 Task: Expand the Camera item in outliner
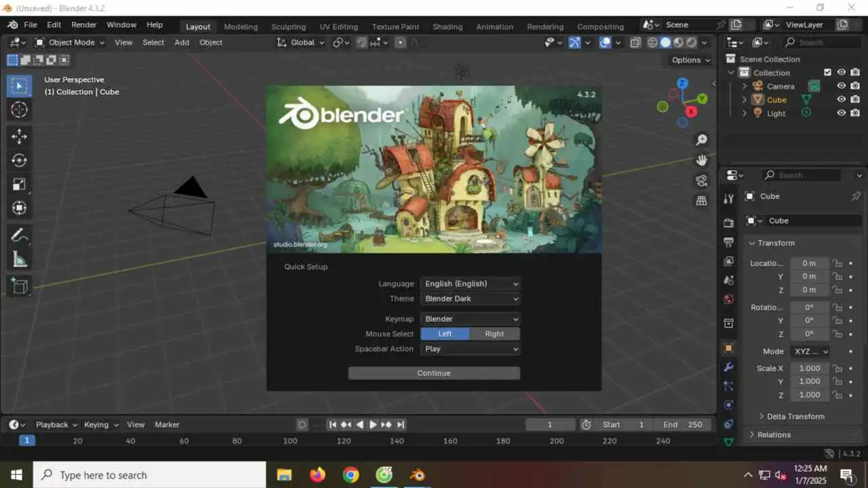click(x=745, y=86)
